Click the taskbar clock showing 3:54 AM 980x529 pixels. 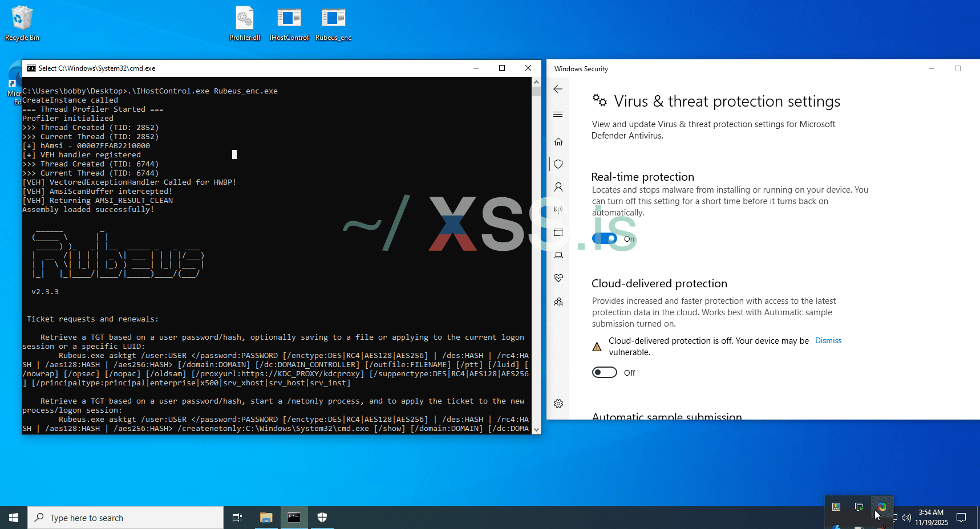tap(932, 518)
